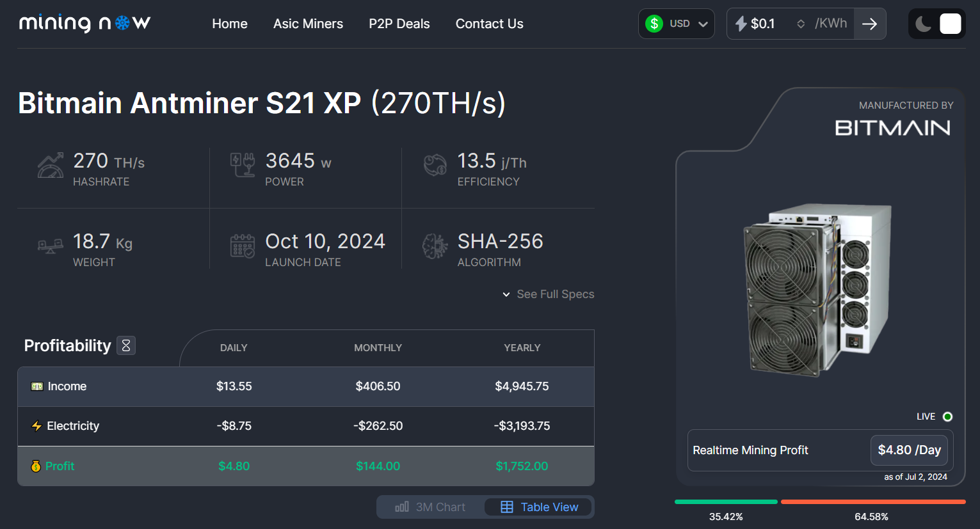Submit electricity rate with arrow button
980x529 pixels.
[869, 24]
